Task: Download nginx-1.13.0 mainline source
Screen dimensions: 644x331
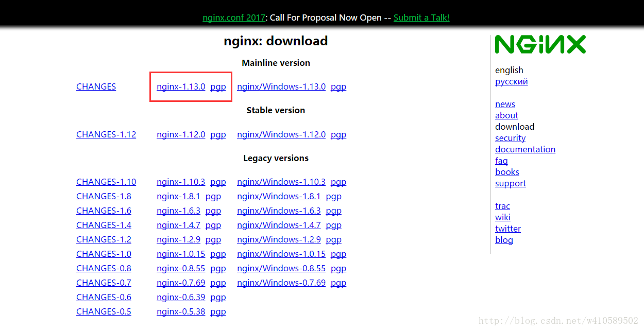Action: click(x=181, y=86)
